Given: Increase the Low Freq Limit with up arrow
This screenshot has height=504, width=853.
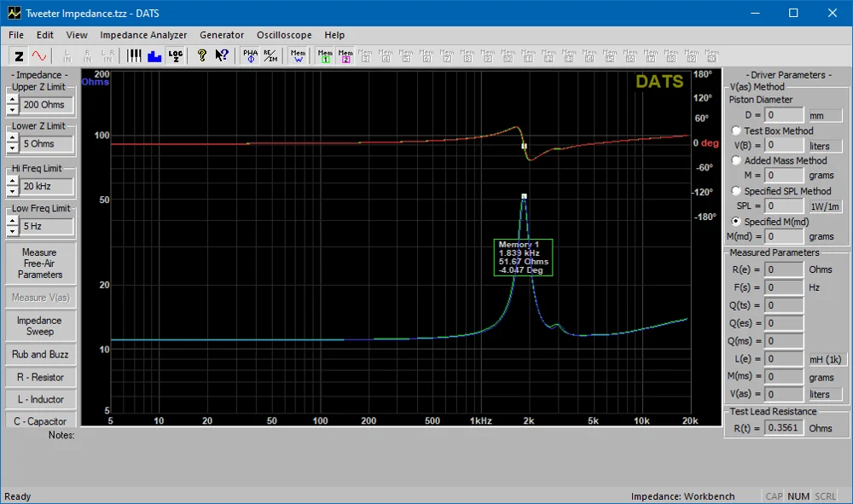Looking at the screenshot, I should click(12, 222).
